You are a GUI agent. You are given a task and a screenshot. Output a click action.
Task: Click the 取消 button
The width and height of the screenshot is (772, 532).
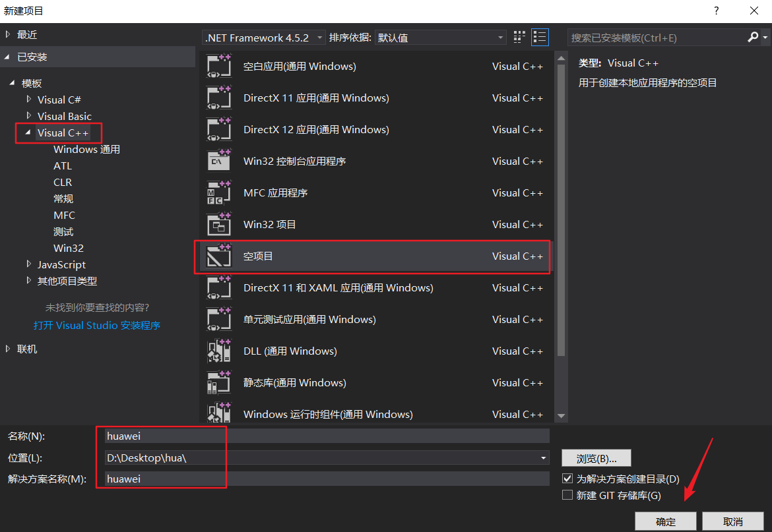[732, 521]
